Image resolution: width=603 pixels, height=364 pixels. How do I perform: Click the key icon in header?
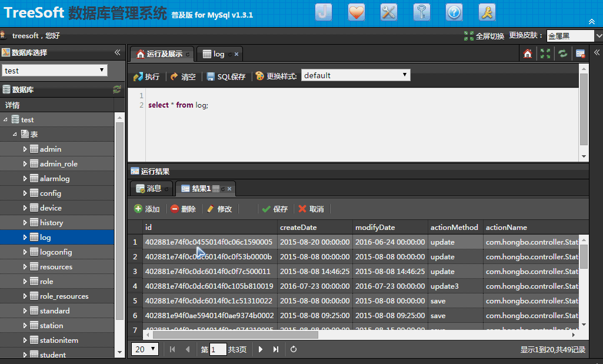(x=421, y=12)
